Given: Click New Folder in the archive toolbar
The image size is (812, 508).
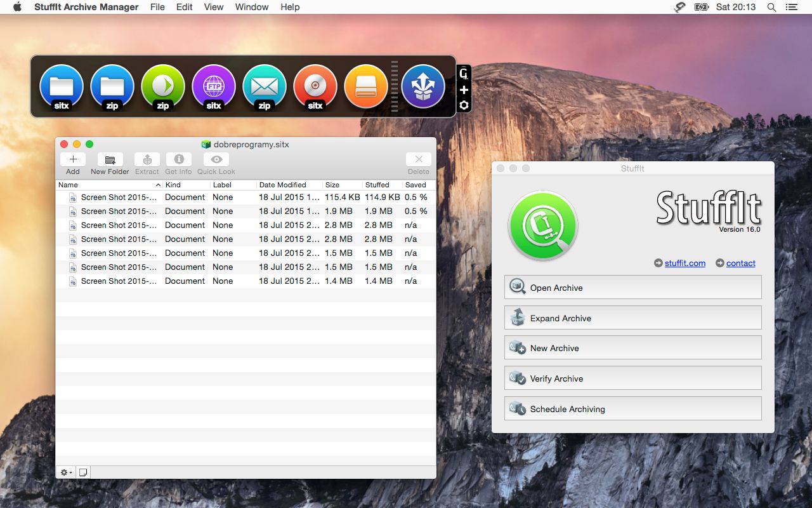Looking at the screenshot, I should pos(110,164).
